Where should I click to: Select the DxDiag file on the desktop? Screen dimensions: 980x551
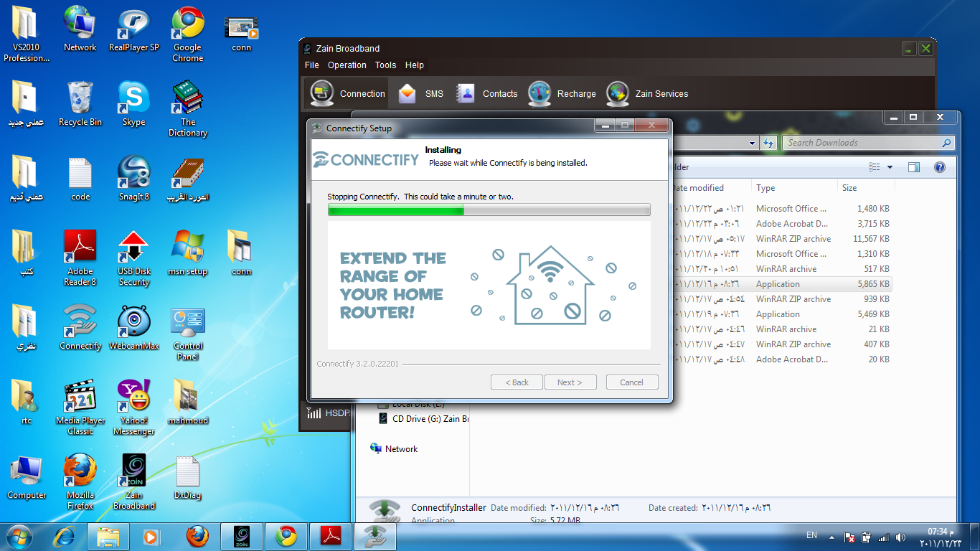pos(187,477)
